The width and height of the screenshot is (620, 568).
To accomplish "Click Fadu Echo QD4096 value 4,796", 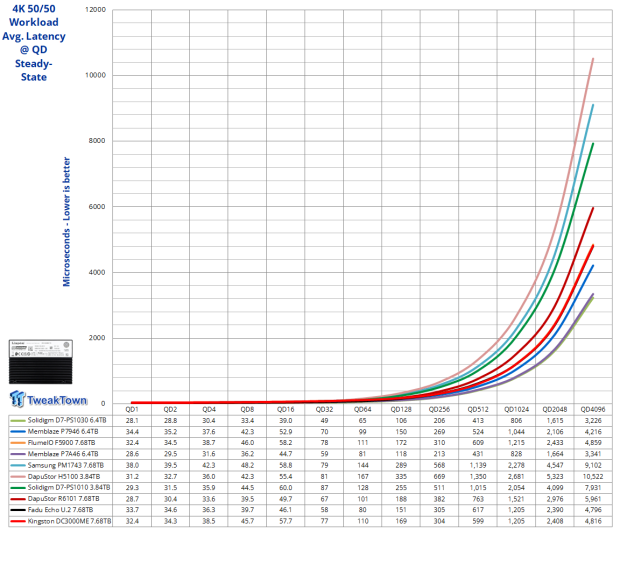I will coord(593,510).
